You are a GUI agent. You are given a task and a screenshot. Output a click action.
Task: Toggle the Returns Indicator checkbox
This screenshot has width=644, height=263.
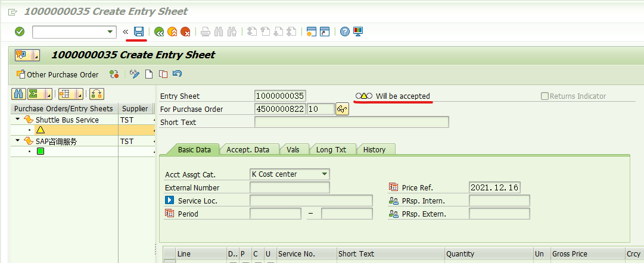coord(545,96)
